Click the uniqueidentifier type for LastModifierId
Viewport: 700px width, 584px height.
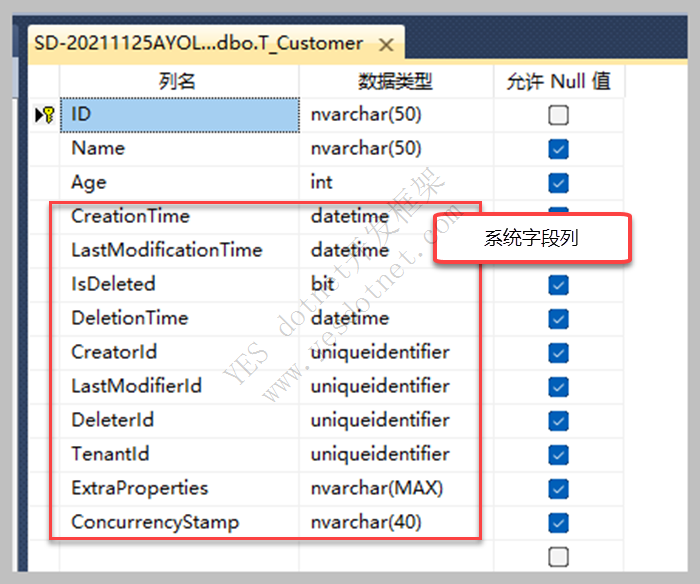click(x=396, y=386)
